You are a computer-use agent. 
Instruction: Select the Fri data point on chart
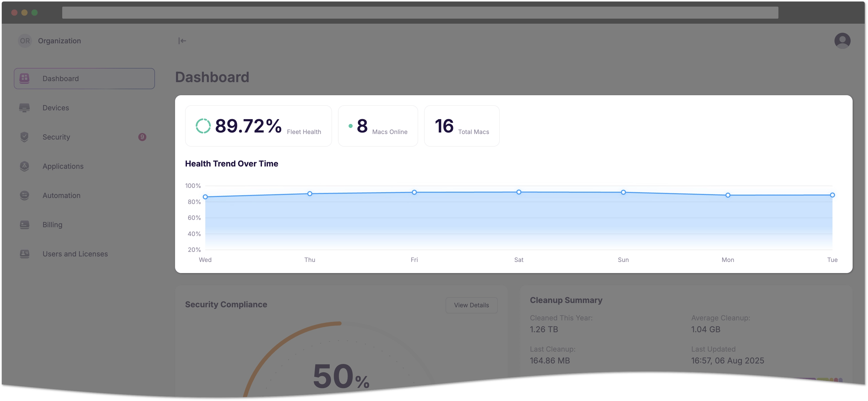click(x=414, y=192)
